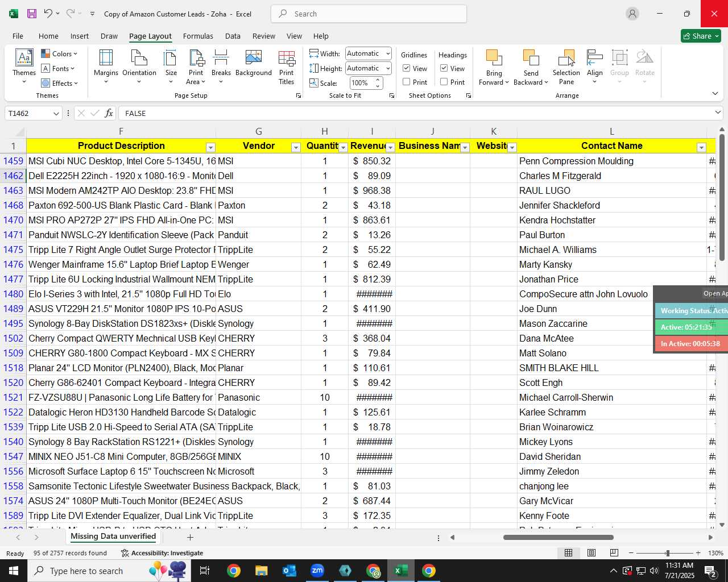Image resolution: width=728 pixels, height=582 pixels.
Task: Click the horizontal scrollbar thumb
Action: coord(558,537)
